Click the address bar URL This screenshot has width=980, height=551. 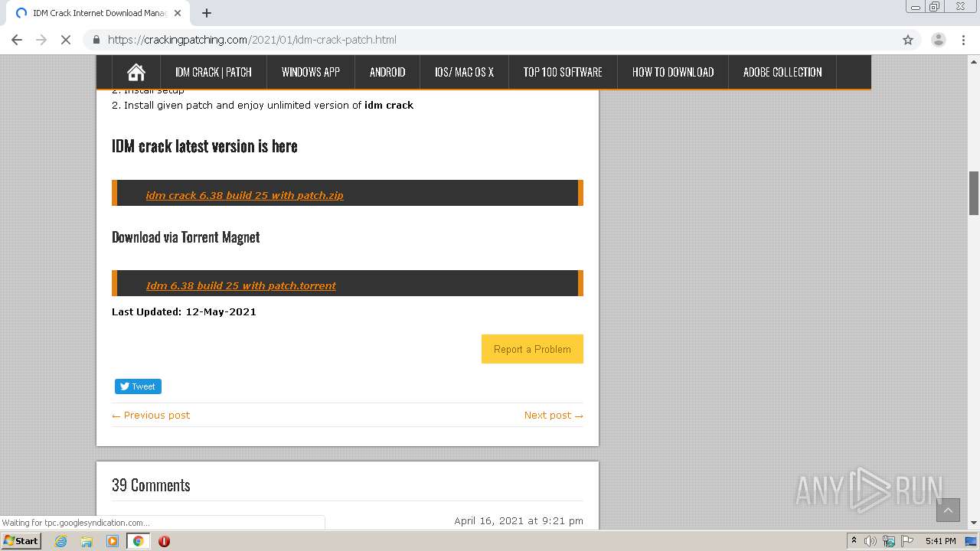(253, 40)
